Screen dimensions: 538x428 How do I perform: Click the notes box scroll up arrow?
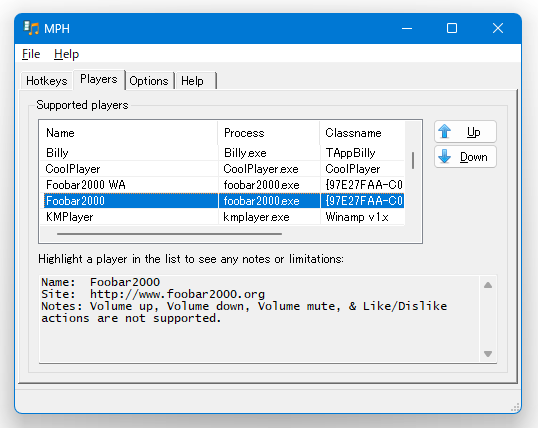pyautogui.click(x=488, y=285)
